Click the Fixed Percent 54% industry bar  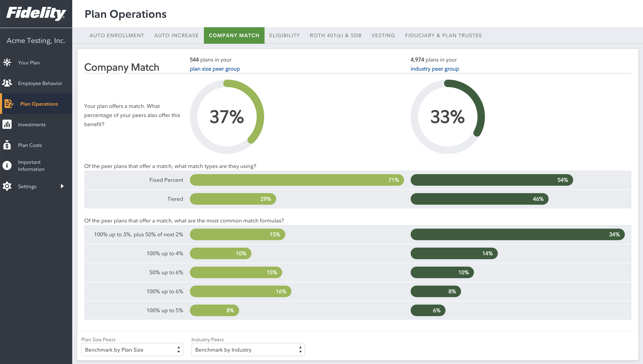tap(492, 180)
